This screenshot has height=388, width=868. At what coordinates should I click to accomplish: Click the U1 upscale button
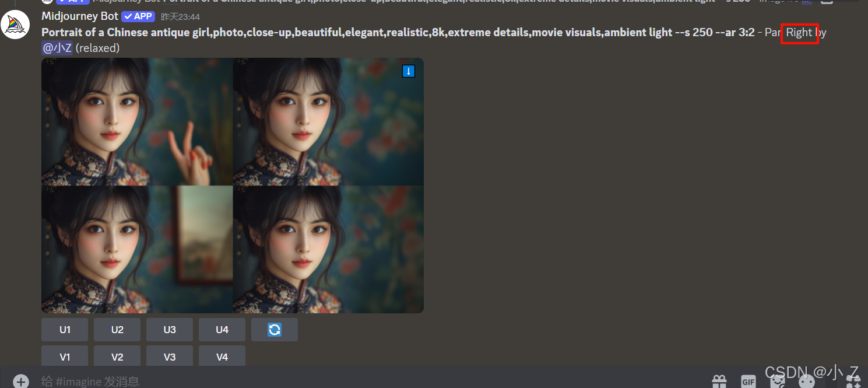coord(65,330)
